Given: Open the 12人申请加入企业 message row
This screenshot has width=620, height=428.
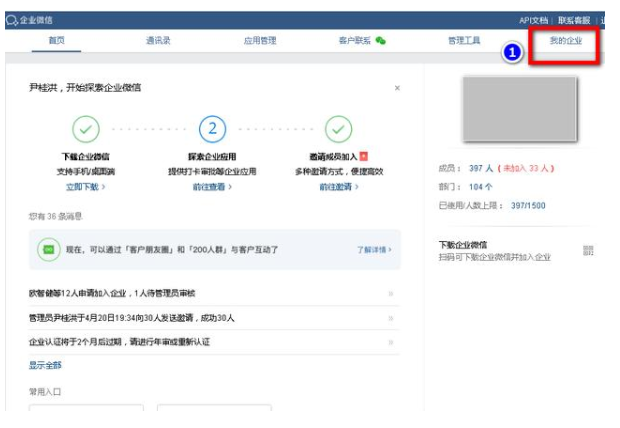Looking at the screenshot, I should (214, 294).
